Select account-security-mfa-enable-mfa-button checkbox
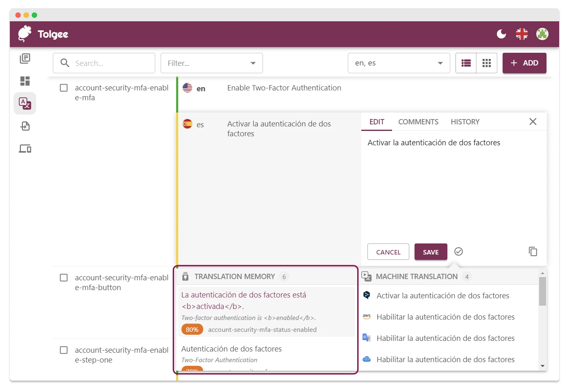Viewport: 569px width, 392px height. click(x=64, y=278)
